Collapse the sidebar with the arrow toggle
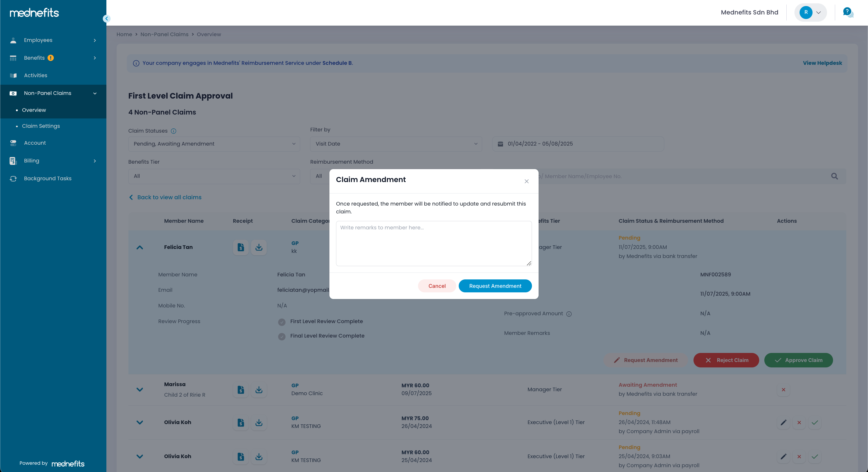 (106, 18)
